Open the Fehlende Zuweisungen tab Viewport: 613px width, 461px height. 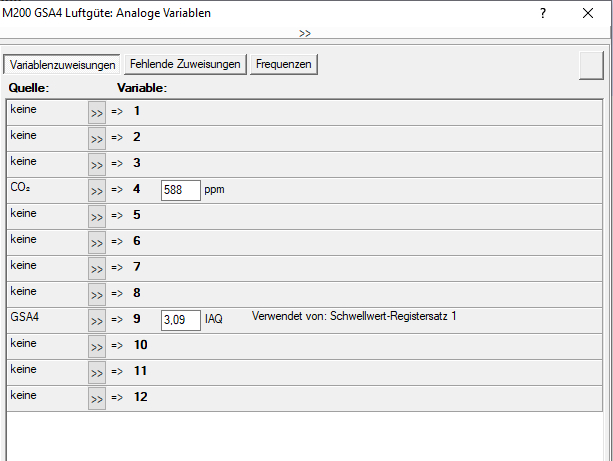[185, 64]
